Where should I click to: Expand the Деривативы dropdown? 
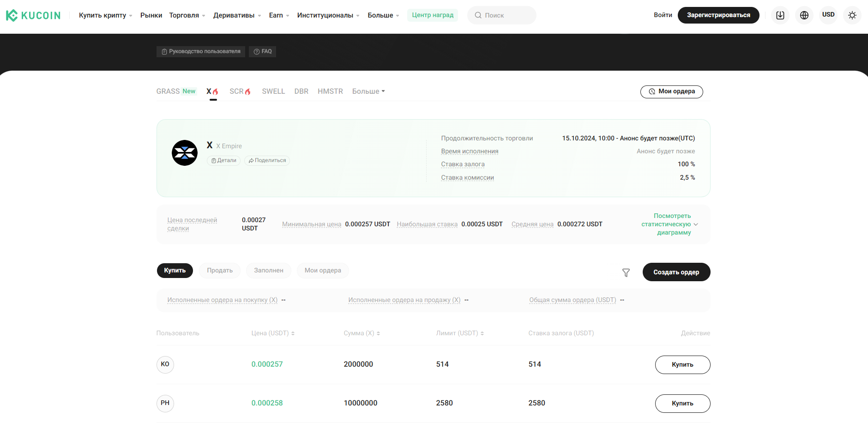coord(237,15)
